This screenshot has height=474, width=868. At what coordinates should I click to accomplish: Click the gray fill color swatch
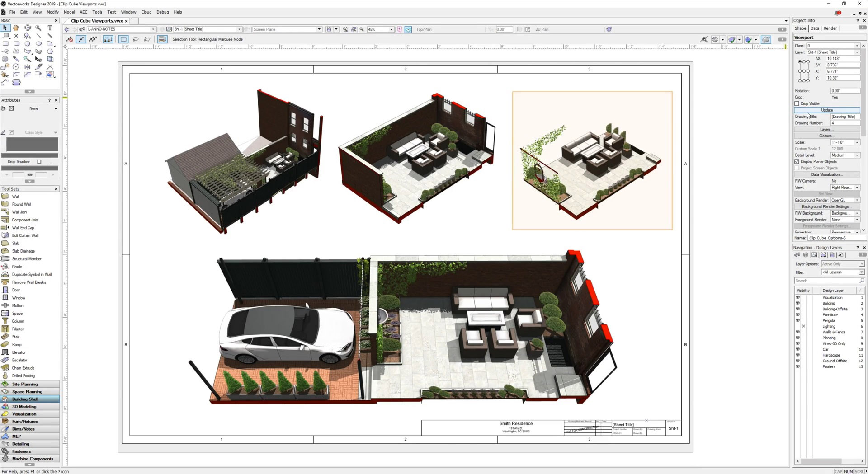click(x=32, y=145)
